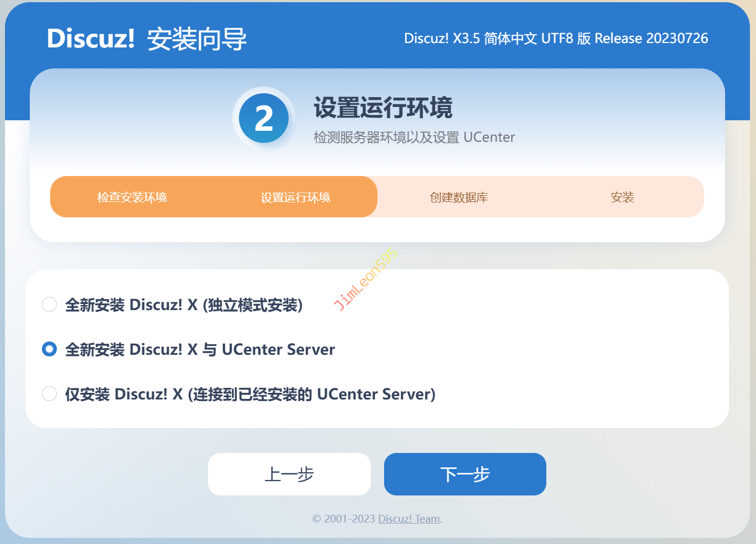Click the 检测服务器环境以及设置 UCenter subtitle
This screenshot has width=756, height=544.
pyautogui.click(x=414, y=137)
